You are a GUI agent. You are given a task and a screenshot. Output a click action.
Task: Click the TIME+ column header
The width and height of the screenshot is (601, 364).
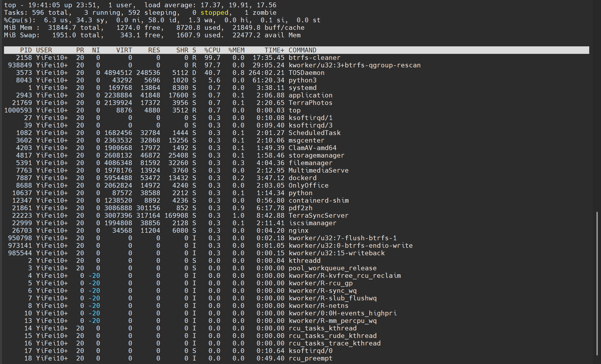point(274,50)
